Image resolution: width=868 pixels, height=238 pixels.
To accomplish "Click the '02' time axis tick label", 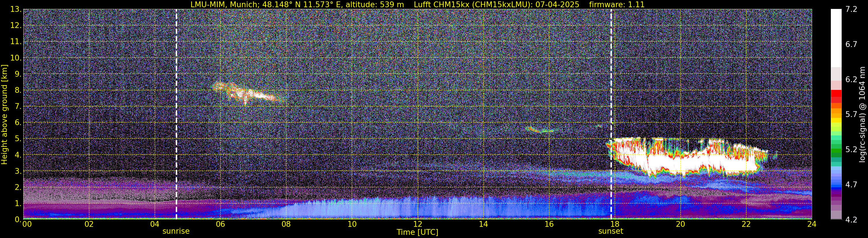I will [x=89, y=224].
